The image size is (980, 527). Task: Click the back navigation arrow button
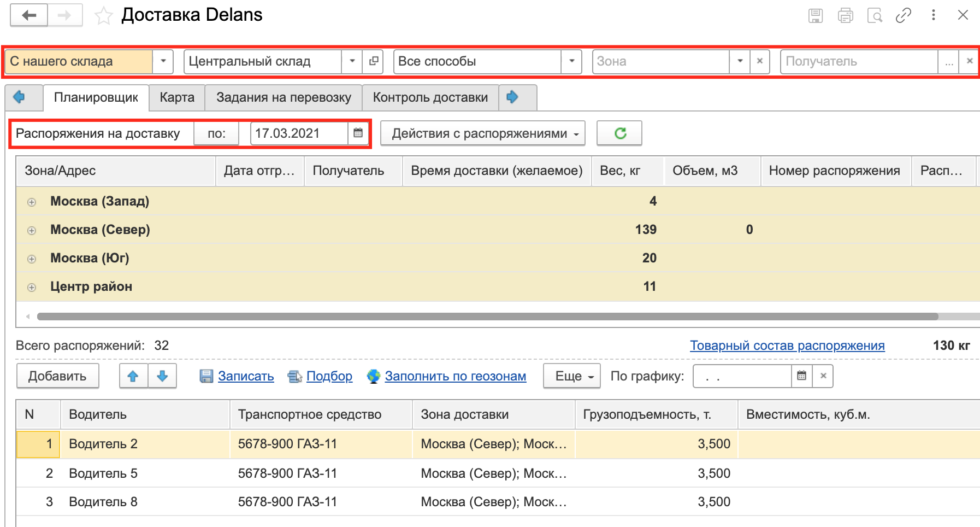29,15
